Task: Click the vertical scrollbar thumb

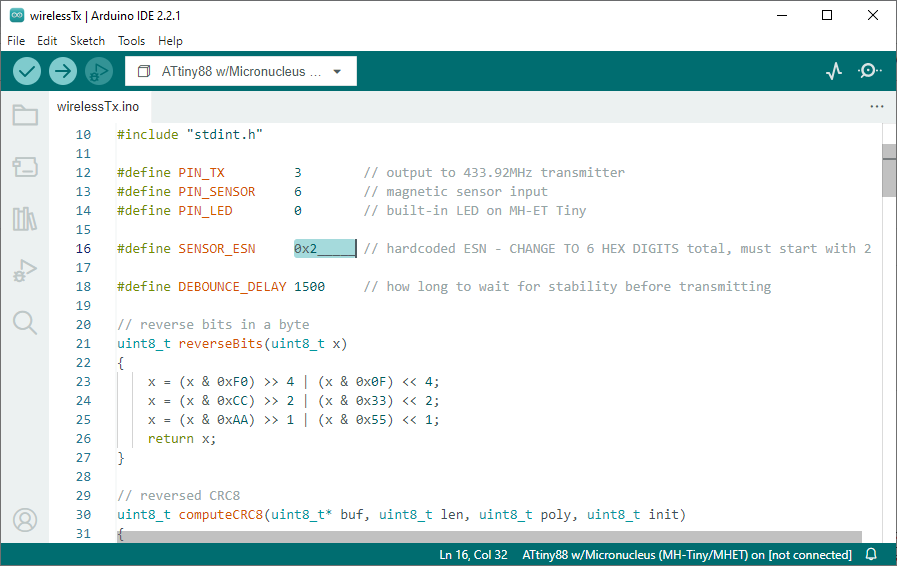Action: 889,171
